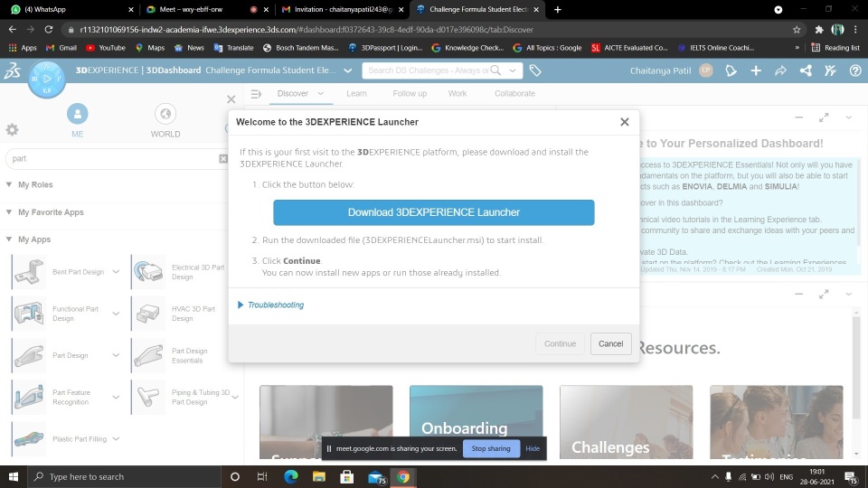Launch Functional Part Design app

[29, 314]
